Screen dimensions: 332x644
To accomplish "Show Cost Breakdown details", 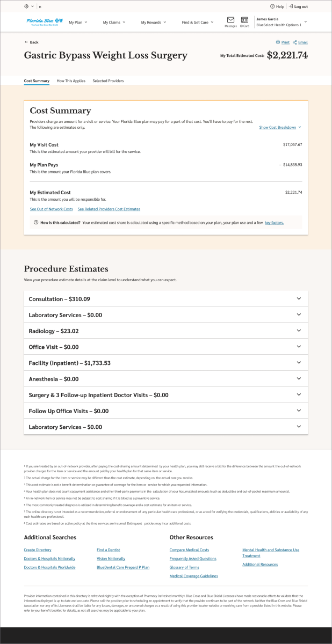I will click(280, 128).
